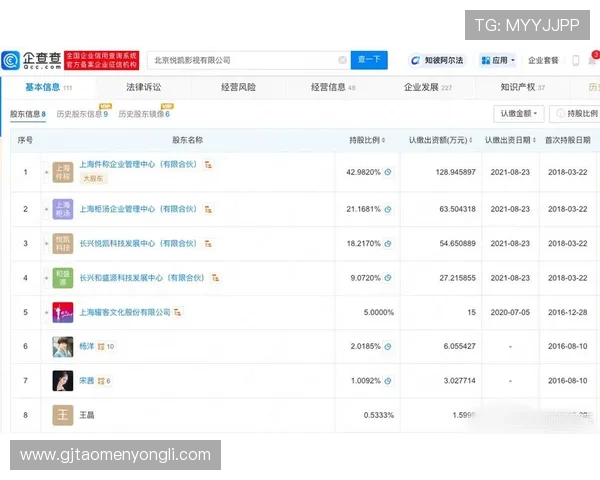Open the 企业套餐 link

pos(543,60)
